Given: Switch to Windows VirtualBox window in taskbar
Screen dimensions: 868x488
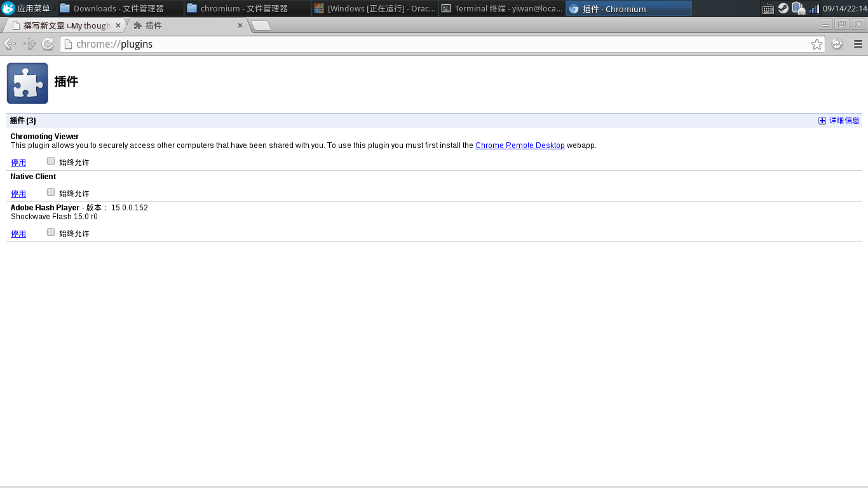Looking at the screenshot, I should pos(374,8).
